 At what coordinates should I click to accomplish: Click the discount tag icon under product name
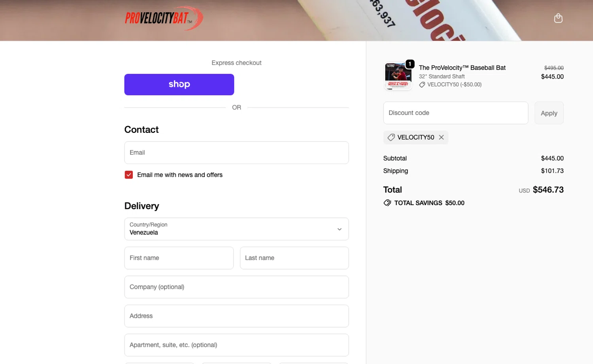point(422,85)
